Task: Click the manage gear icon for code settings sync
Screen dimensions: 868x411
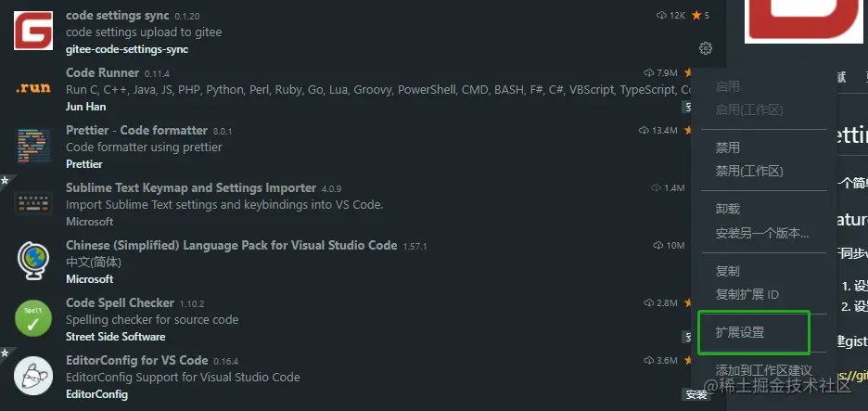Action: (x=706, y=48)
